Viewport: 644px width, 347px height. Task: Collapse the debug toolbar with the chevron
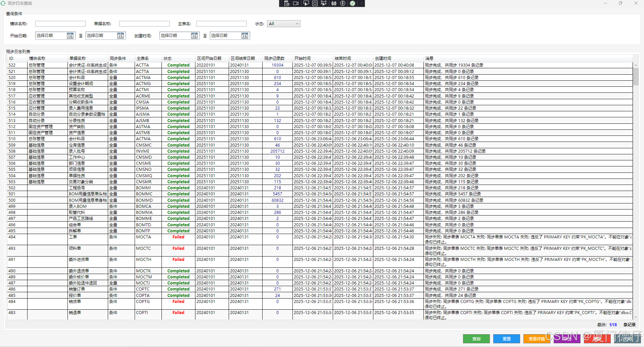coord(362,3)
